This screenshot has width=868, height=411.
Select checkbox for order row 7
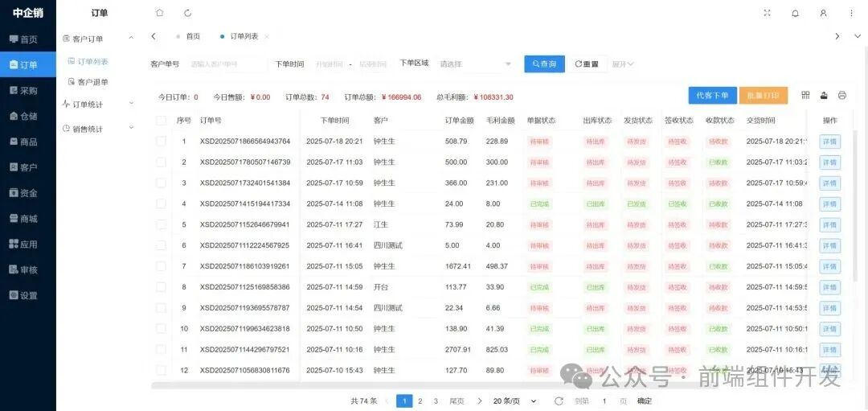click(x=161, y=266)
